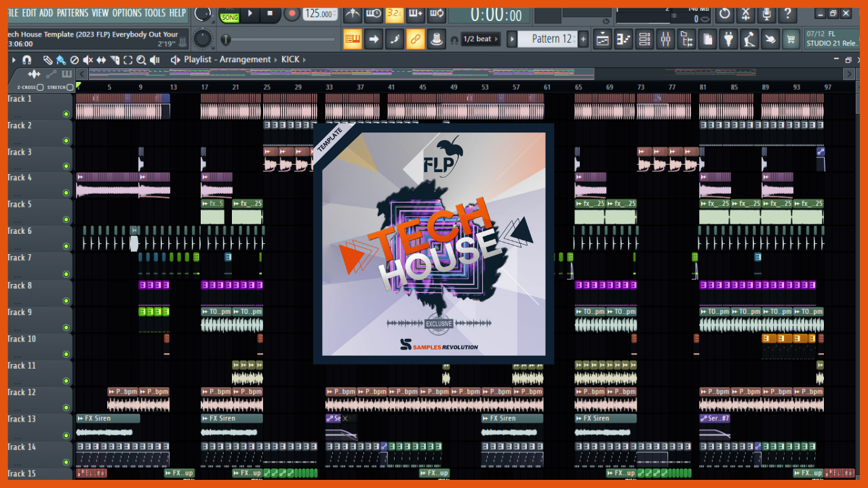
Task: Open the EDIT menu
Action: 29,13
